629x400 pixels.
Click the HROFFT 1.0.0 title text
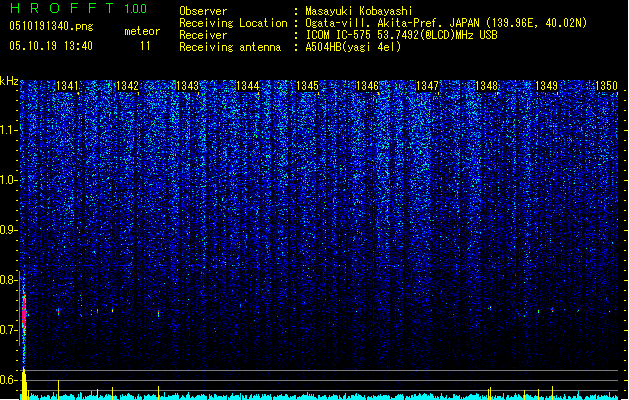[79, 8]
